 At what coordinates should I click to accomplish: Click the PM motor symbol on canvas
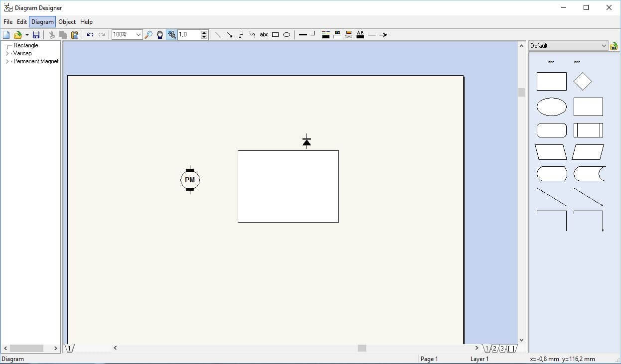(190, 180)
